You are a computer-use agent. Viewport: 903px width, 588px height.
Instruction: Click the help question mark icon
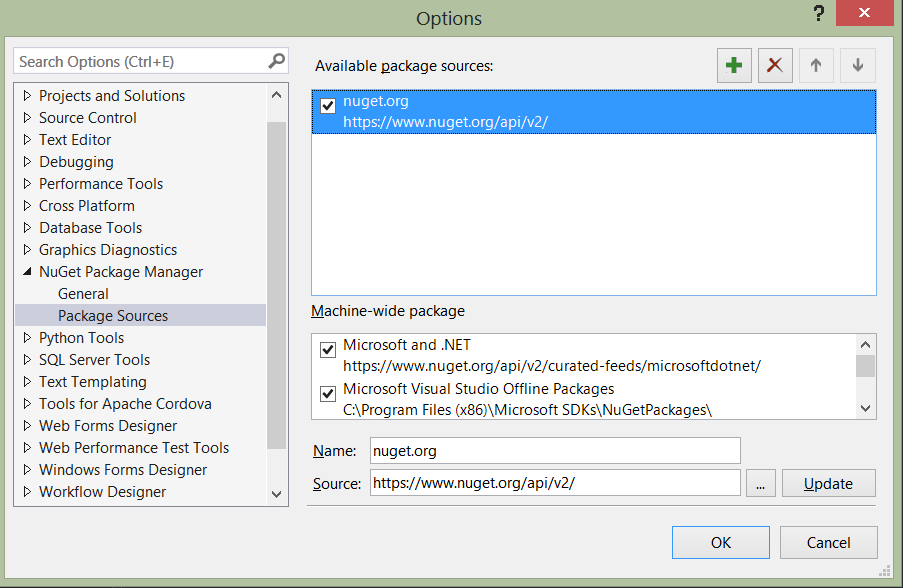819,14
